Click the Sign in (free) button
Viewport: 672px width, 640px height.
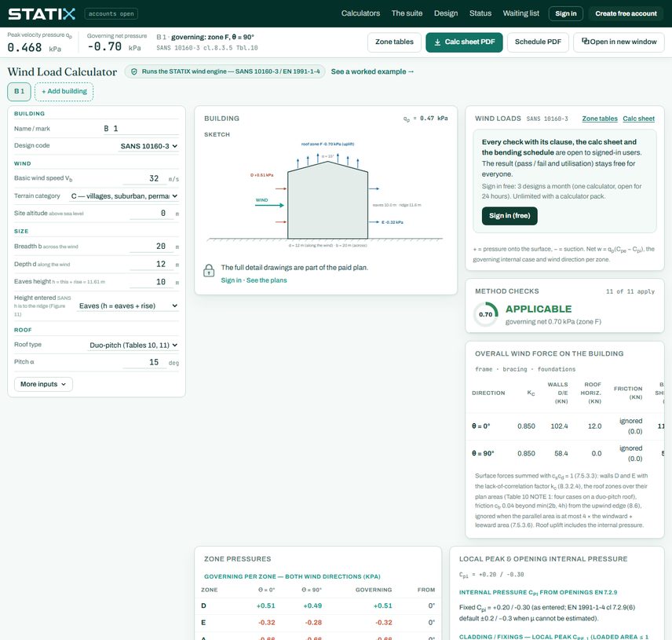pos(509,216)
